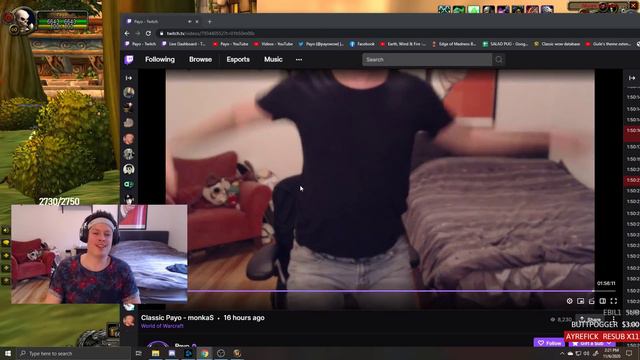Seek using the purple video progress bar
This screenshot has width=640, height=360.
[x=401, y=291]
